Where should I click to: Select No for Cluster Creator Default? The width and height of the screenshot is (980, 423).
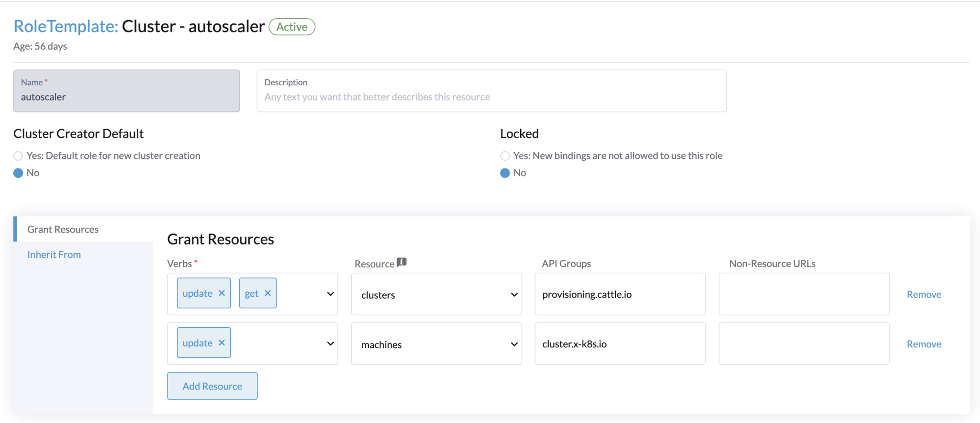(18, 173)
